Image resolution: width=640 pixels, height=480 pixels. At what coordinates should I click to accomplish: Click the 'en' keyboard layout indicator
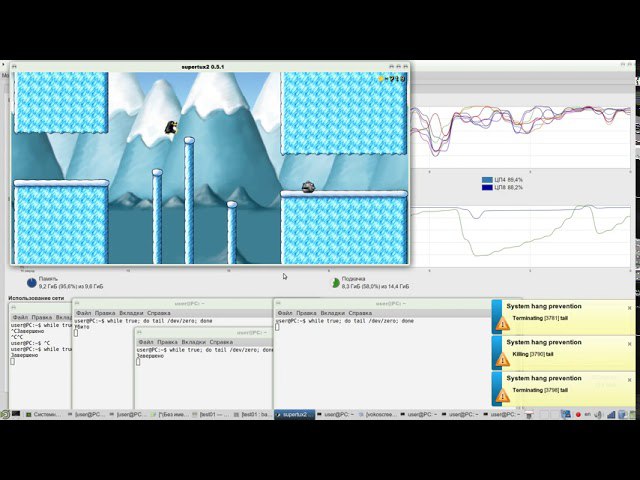pyautogui.click(x=588, y=414)
